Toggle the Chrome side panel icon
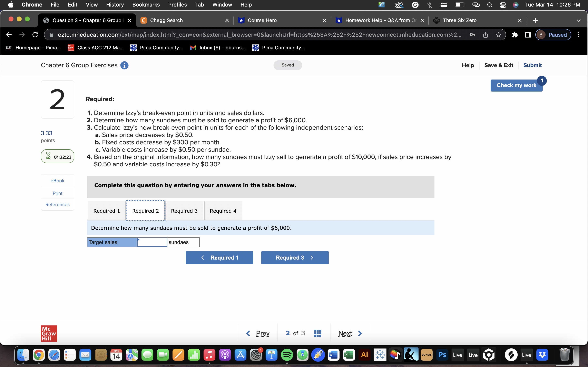 click(528, 35)
